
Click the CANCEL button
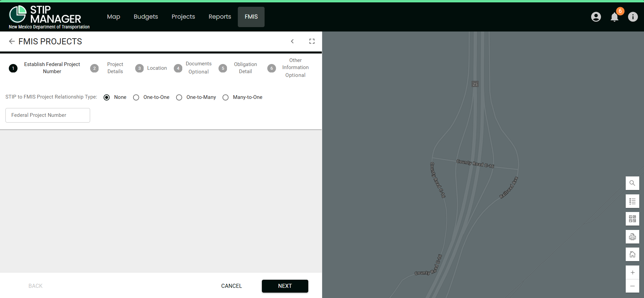[232, 286]
